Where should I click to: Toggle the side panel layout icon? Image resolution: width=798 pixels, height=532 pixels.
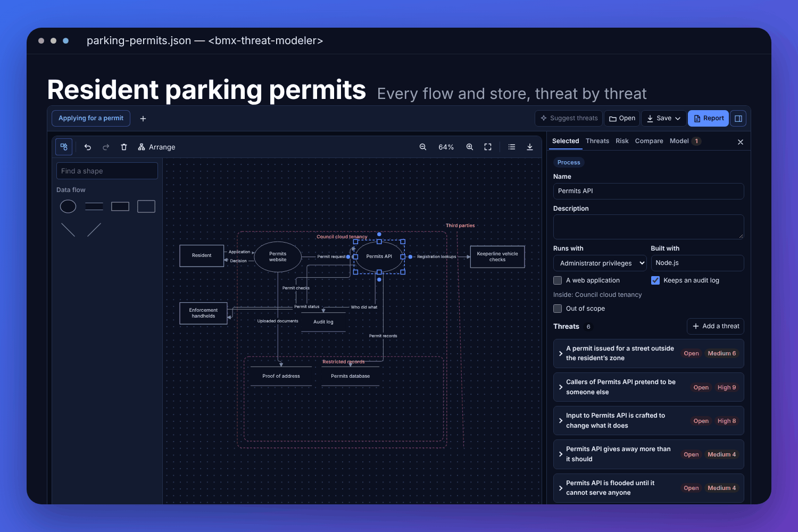[738, 119]
